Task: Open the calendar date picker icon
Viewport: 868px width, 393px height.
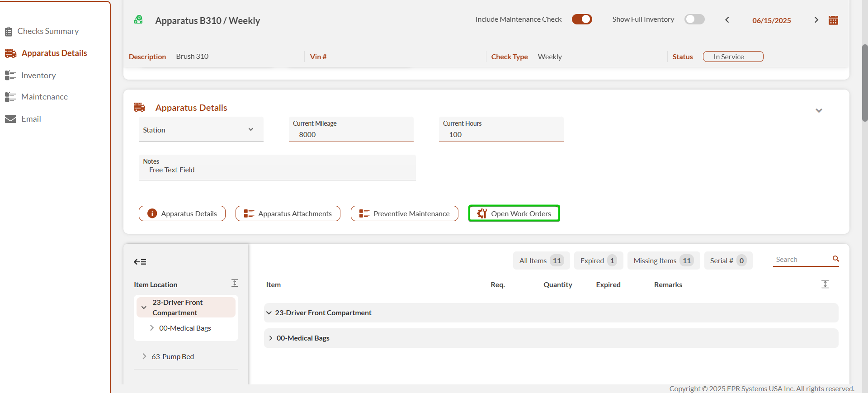Action: (833, 20)
